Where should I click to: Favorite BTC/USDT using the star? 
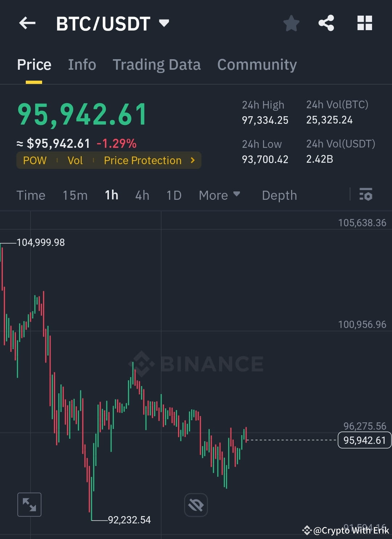coord(291,23)
